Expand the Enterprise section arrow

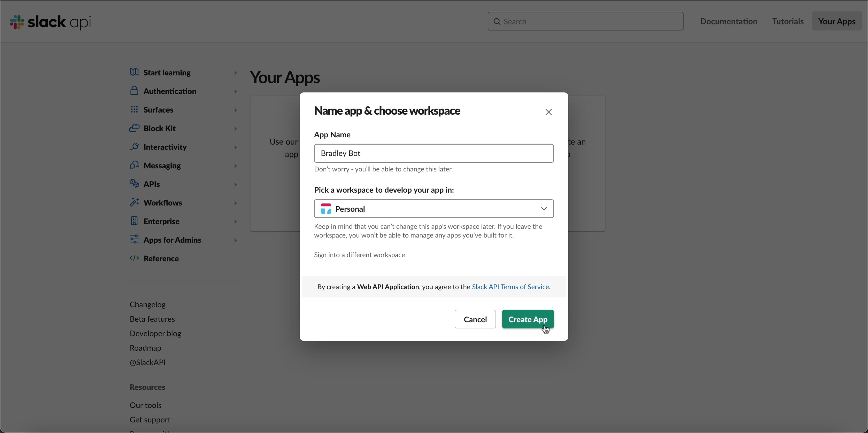click(x=236, y=222)
